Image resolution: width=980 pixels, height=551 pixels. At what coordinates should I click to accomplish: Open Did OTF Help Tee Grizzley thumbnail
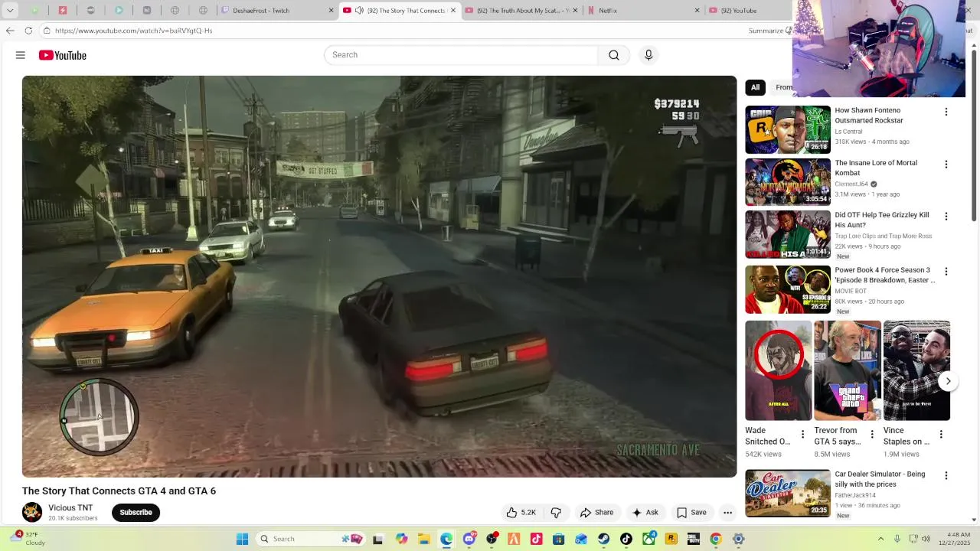(x=788, y=235)
